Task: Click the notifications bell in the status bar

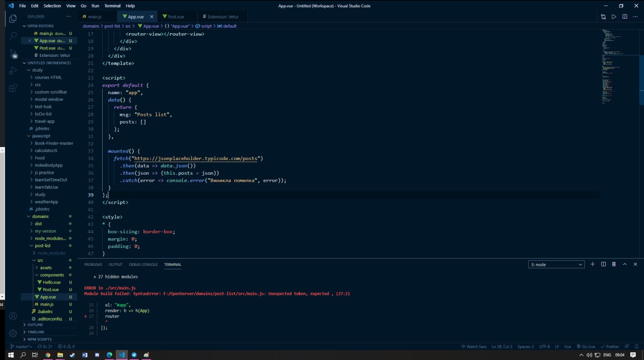Action: coord(637,346)
